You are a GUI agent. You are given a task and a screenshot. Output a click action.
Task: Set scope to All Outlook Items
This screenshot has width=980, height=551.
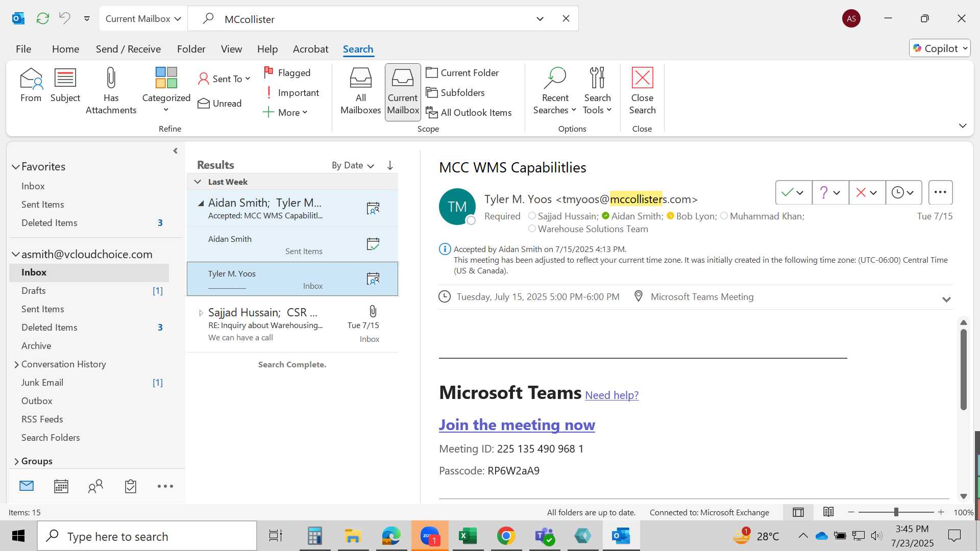(x=469, y=112)
